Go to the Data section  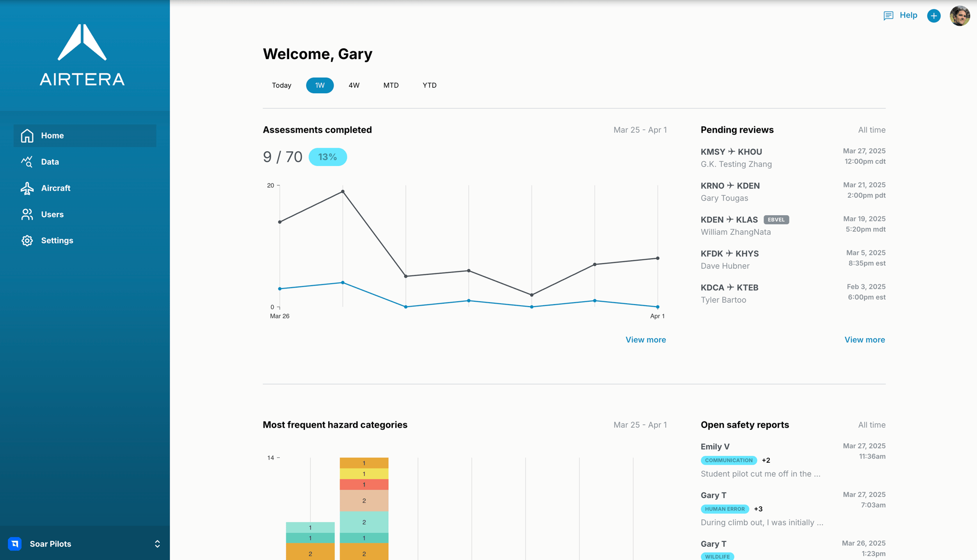[x=85, y=162]
